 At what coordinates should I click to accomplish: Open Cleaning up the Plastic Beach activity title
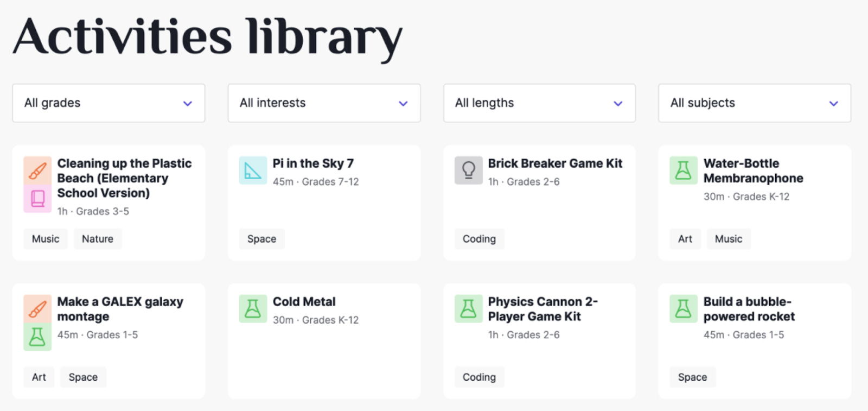tap(124, 178)
